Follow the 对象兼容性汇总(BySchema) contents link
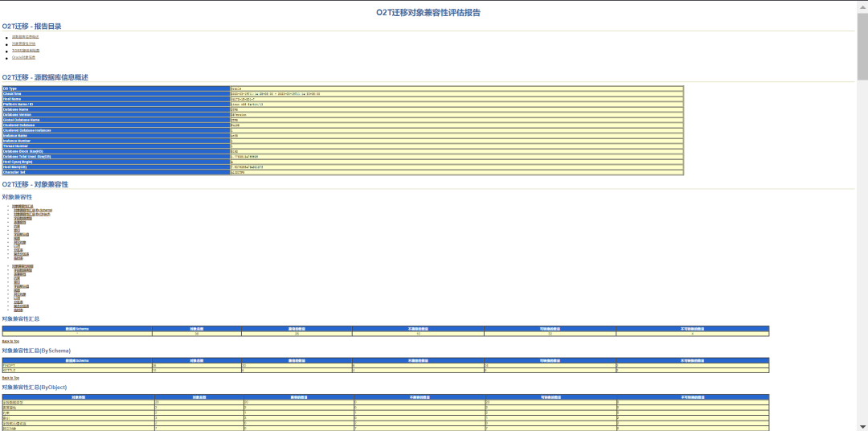Screen dimensions: 868x431 [33, 211]
